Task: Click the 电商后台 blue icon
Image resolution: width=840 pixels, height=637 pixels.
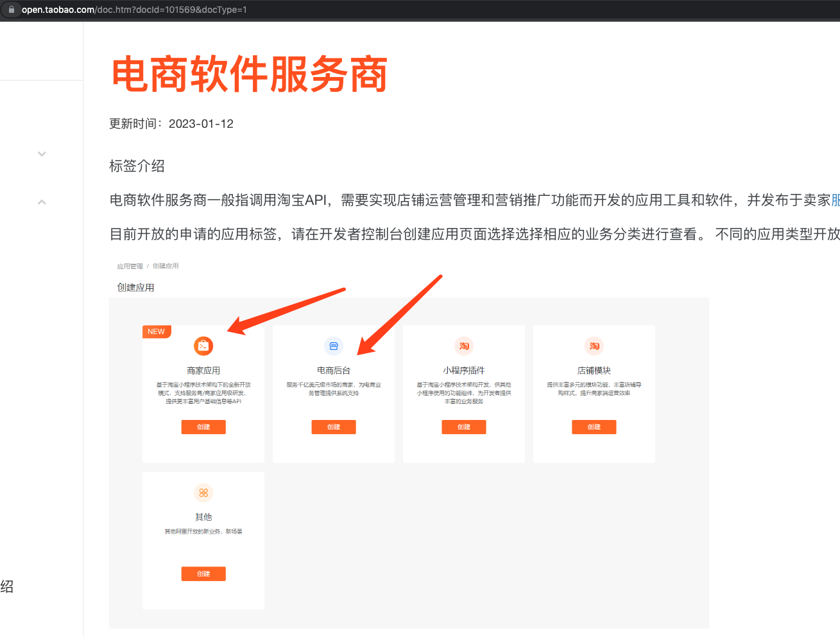Action: coord(334,346)
